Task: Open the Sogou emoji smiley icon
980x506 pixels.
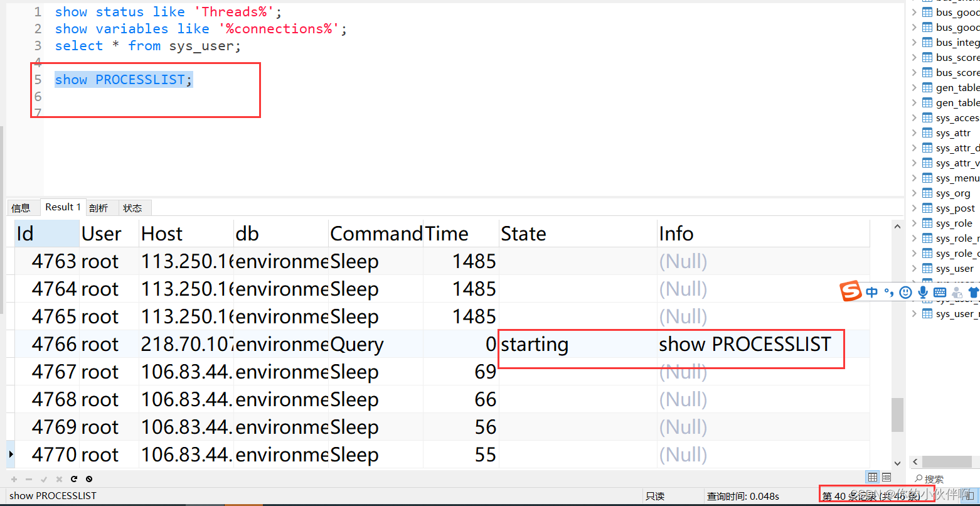Action: [x=905, y=293]
